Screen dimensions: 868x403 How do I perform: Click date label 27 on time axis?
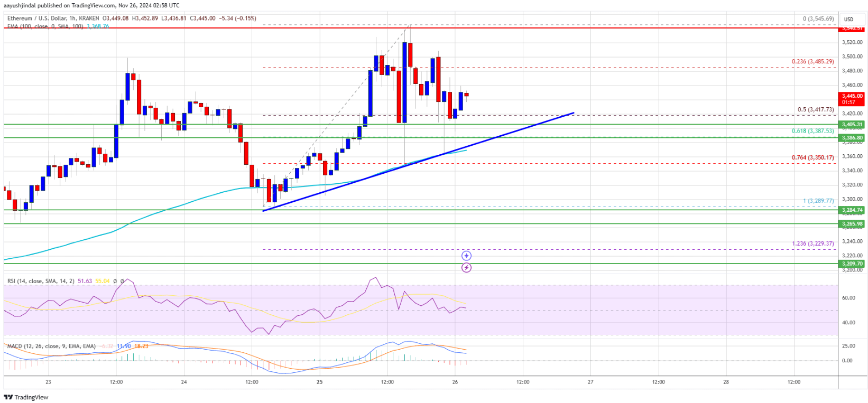[590, 382]
